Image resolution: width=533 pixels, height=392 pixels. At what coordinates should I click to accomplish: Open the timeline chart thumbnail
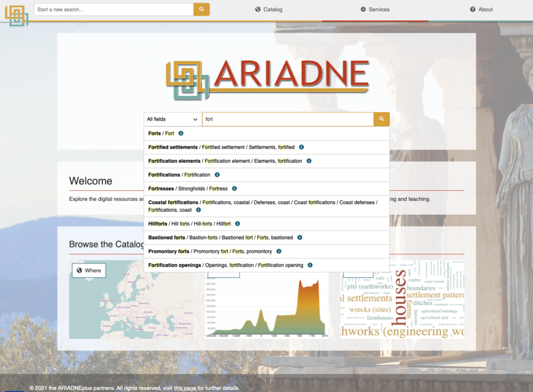coord(267,306)
